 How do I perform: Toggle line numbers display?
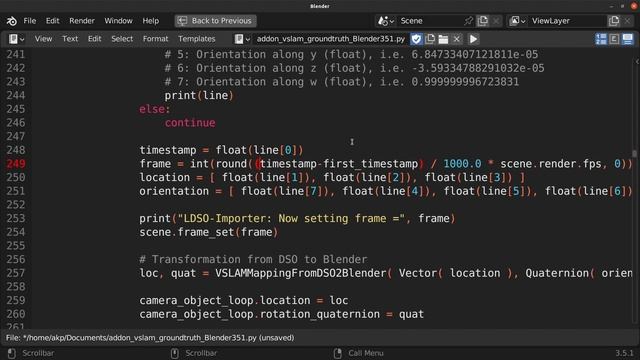coord(601,39)
